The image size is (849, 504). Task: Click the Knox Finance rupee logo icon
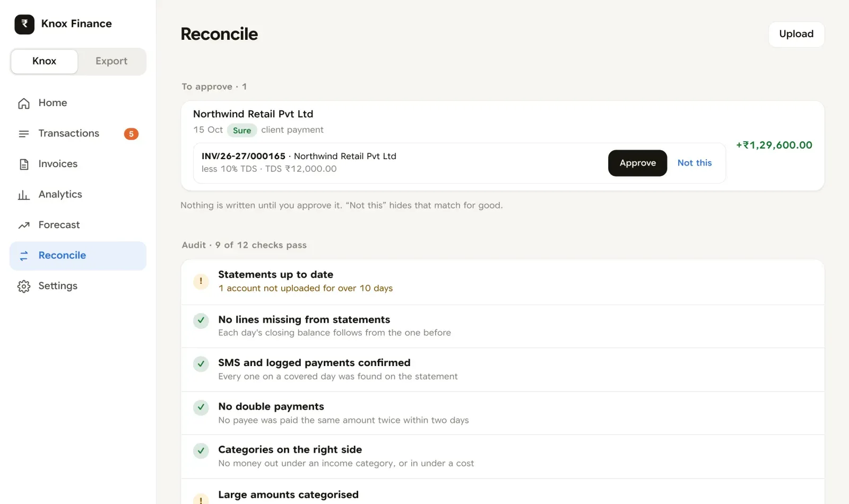click(x=24, y=24)
